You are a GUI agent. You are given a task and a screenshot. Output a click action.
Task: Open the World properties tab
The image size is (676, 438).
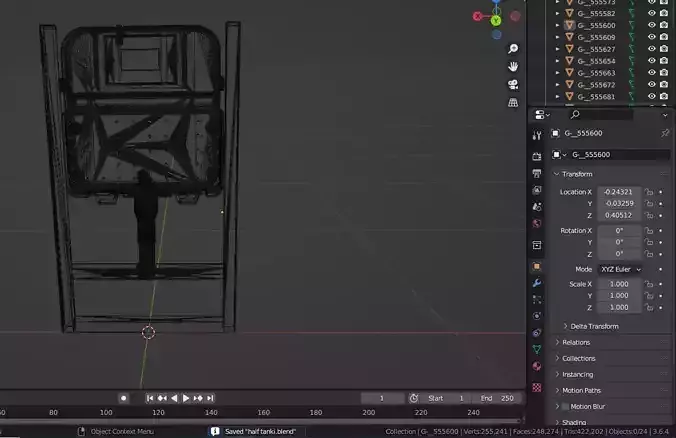click(537, 223)
